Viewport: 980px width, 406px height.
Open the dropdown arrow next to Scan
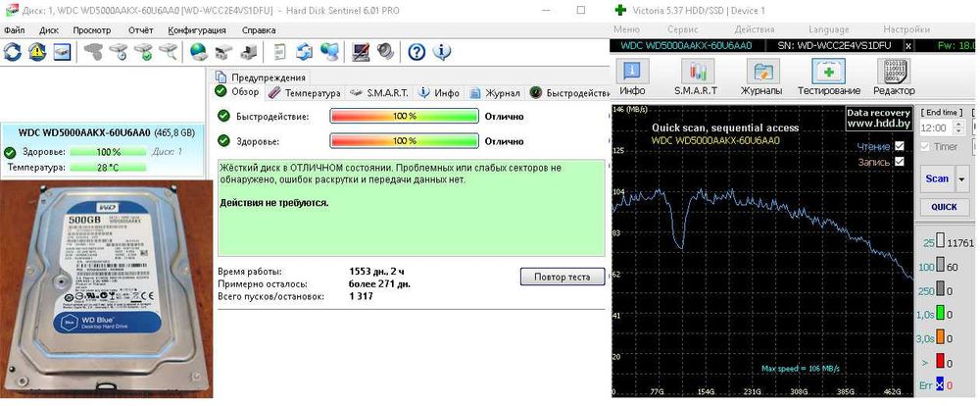tap(962, 178)
